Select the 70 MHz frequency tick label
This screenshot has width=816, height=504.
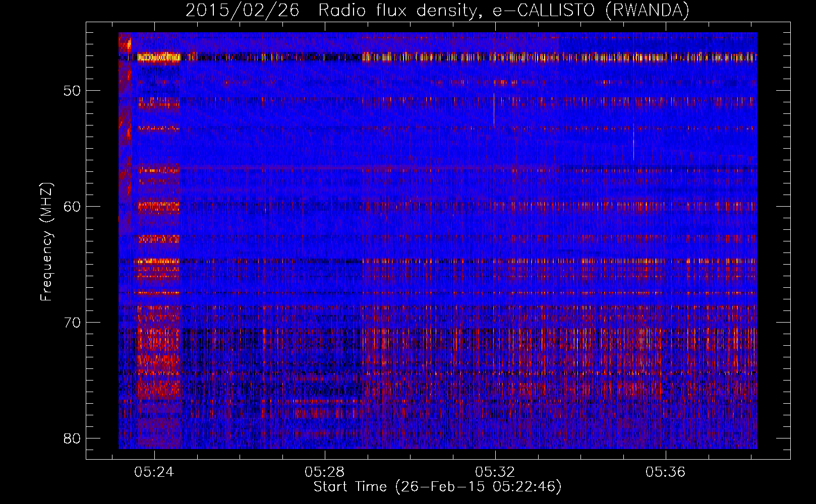pos(72,322)
